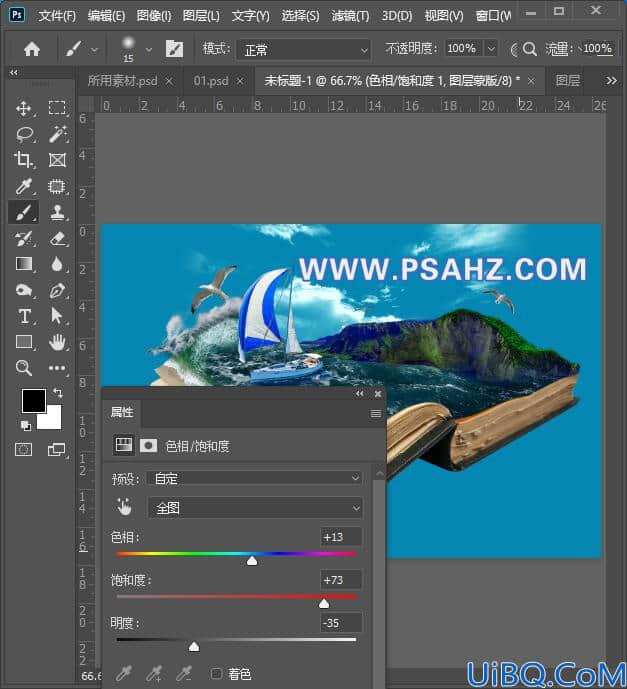Open the 图像(I) menu
The width and height of the screenshot is (627, 689).
[x=154, y=16]
